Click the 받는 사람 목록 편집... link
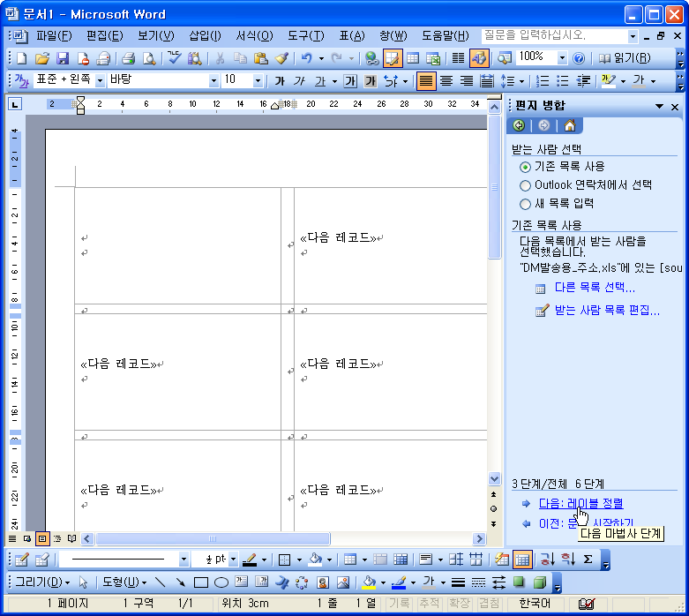The image size is (689, 616). (x=607, y=311)
